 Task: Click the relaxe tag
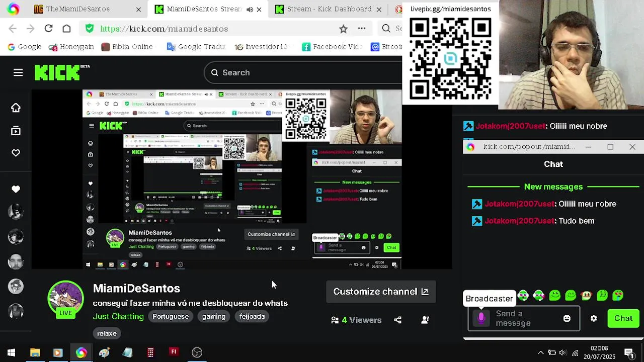107,333
